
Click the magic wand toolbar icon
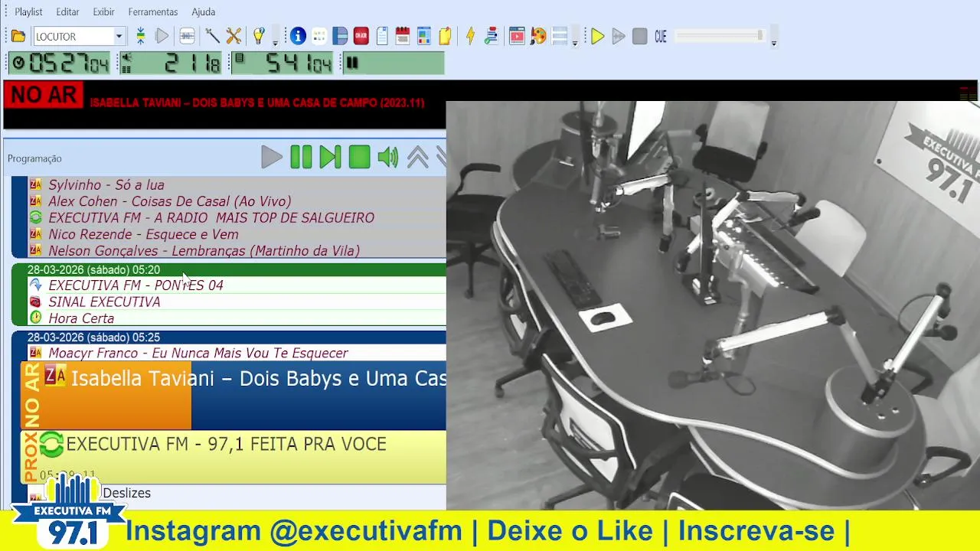[212, 36]
